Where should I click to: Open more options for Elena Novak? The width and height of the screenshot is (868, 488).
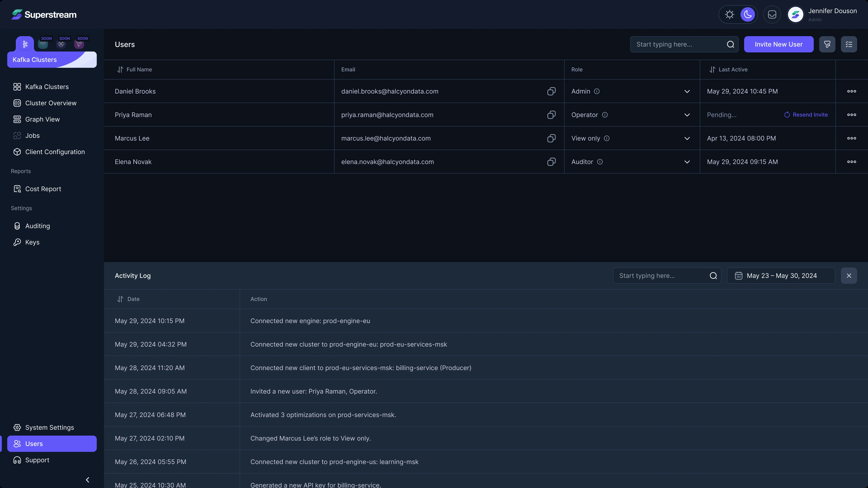tap(851, 162)
